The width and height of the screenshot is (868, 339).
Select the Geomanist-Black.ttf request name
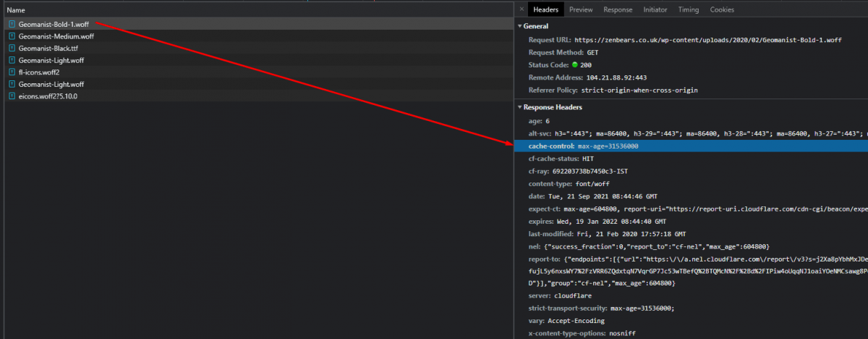[x=48, y=48]
